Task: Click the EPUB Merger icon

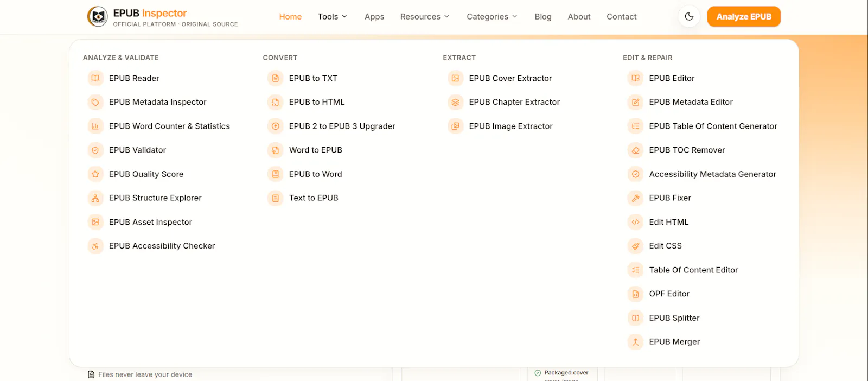Action: 636,342
